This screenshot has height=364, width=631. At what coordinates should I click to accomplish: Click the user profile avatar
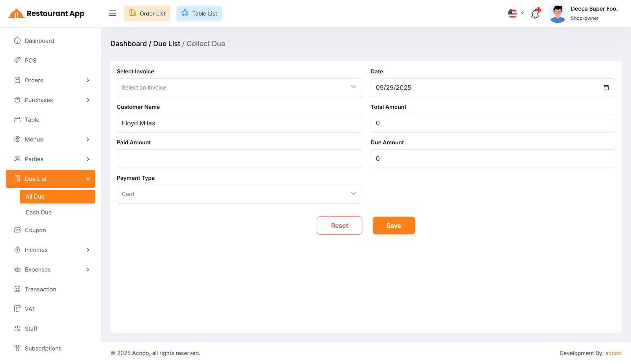pyautogui.click(x=557, y=14)
